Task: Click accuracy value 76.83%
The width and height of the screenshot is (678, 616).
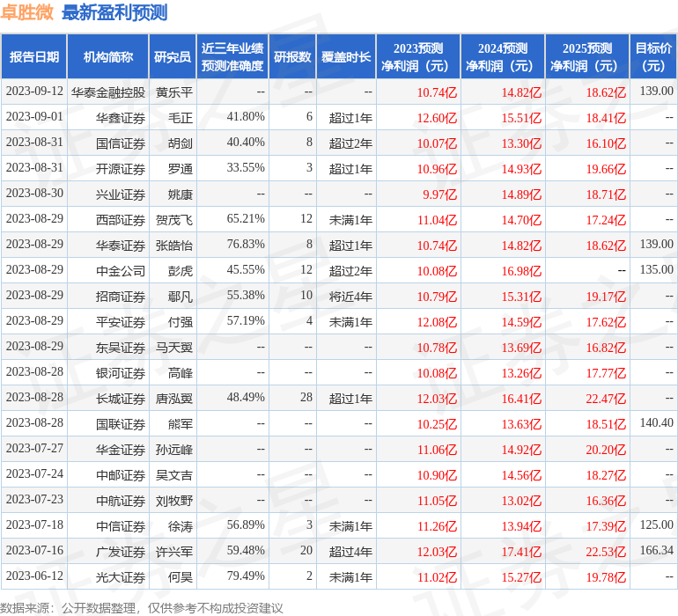Action: click(x=246, y=245)
